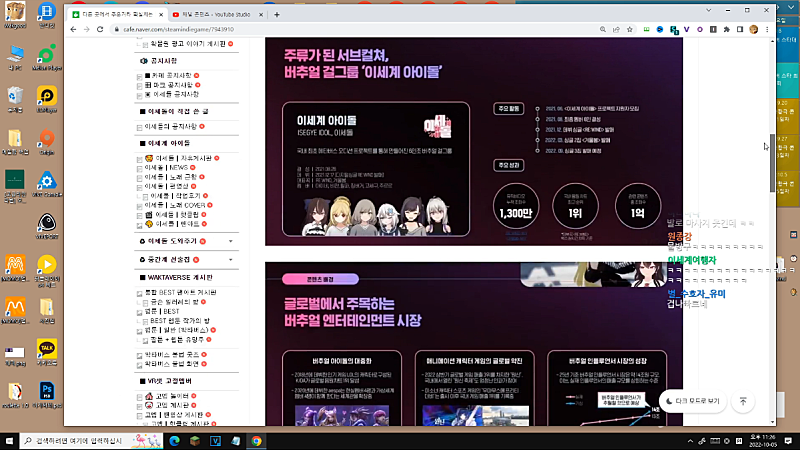Open the 고멤 놀이터 board
The width and height of the screenshot is (800, 450).
[170, 396]
